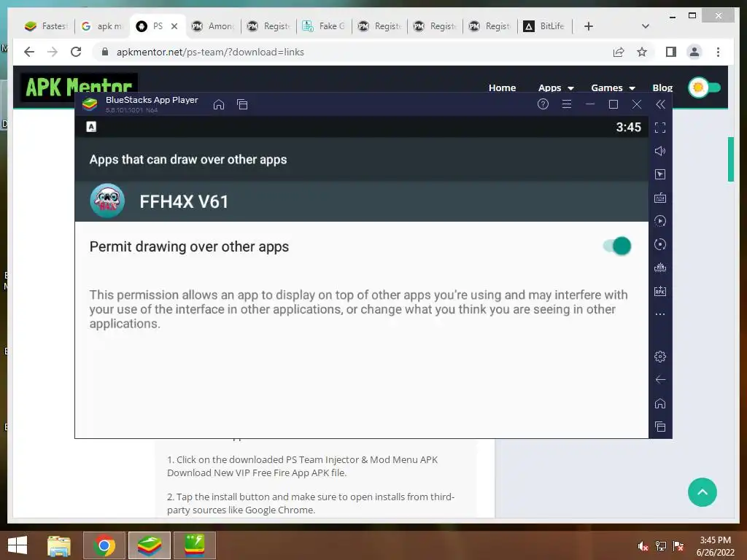Switch to the Fastest Chrome tab

46,26
